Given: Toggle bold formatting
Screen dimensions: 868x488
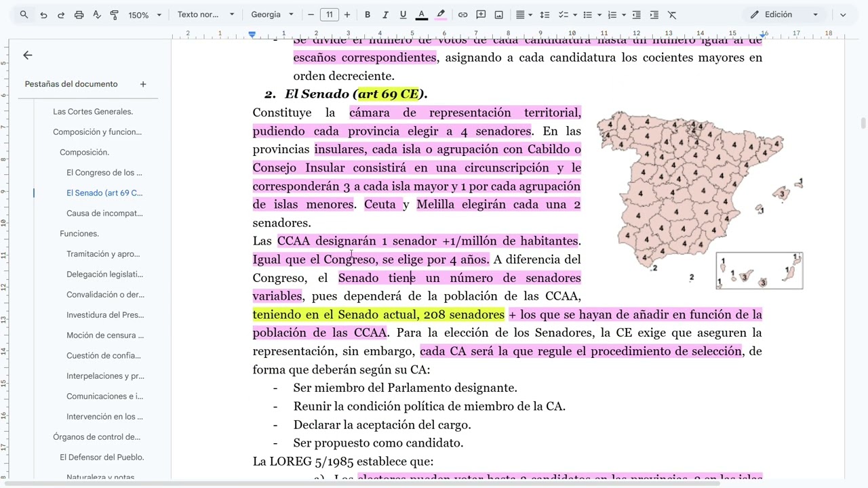Looking at the screenshot, I should point(368,14).
